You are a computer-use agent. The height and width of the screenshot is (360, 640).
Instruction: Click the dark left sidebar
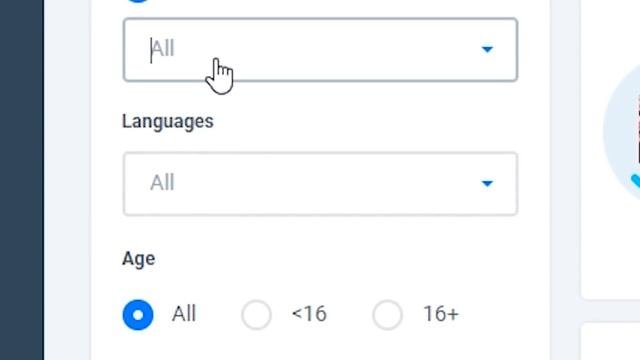click(22, 180)
